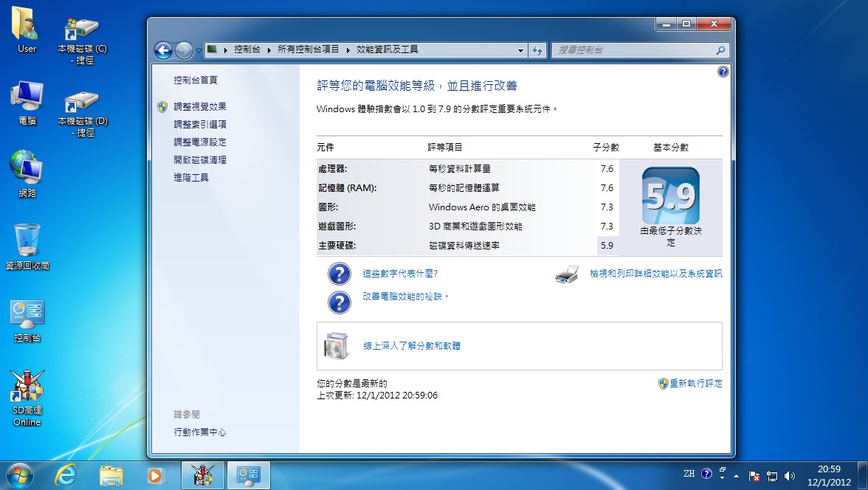Click the 5.9 base score badge
Viewport: 868px width, 490px height.
(670, 196)
